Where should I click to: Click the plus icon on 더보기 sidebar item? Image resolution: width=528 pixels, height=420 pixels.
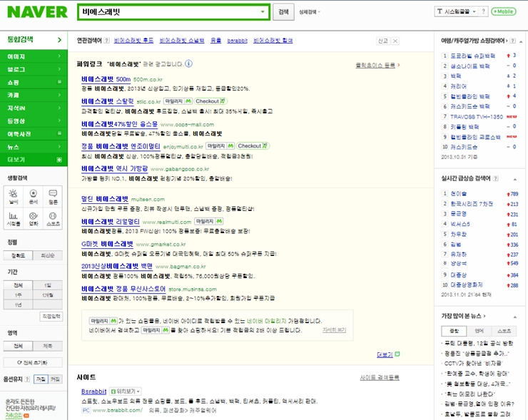59,160
